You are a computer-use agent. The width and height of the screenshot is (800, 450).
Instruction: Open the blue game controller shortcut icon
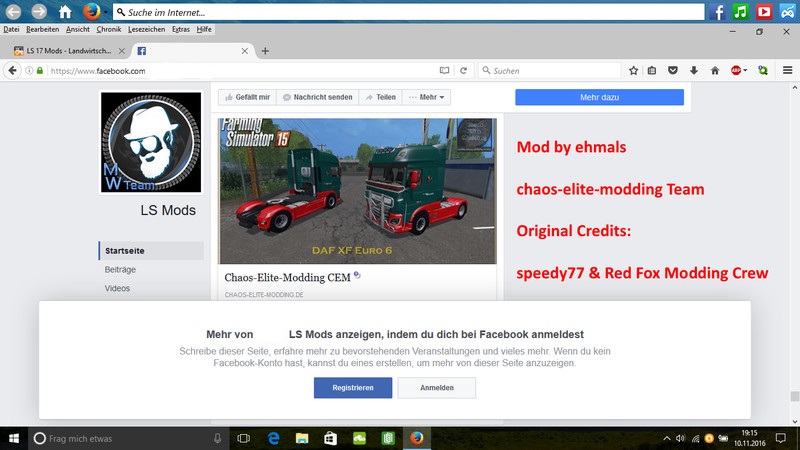click(787, 12)
